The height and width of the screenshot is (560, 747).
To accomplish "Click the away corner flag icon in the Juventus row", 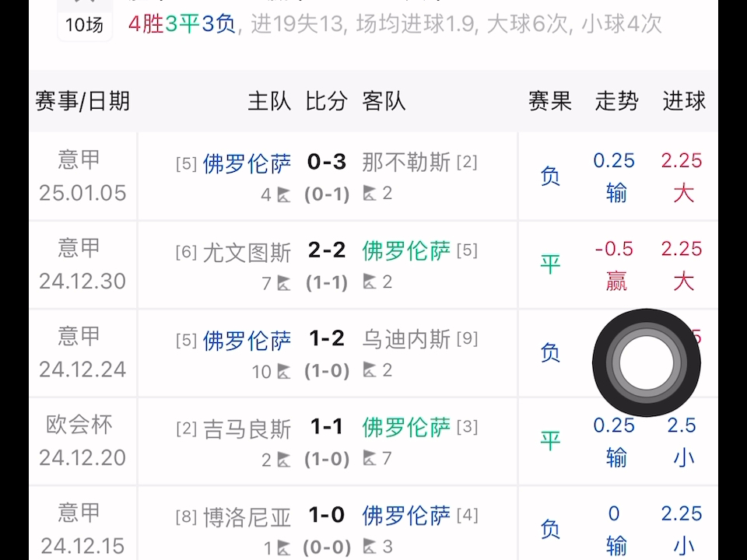I will coord(371,283).
